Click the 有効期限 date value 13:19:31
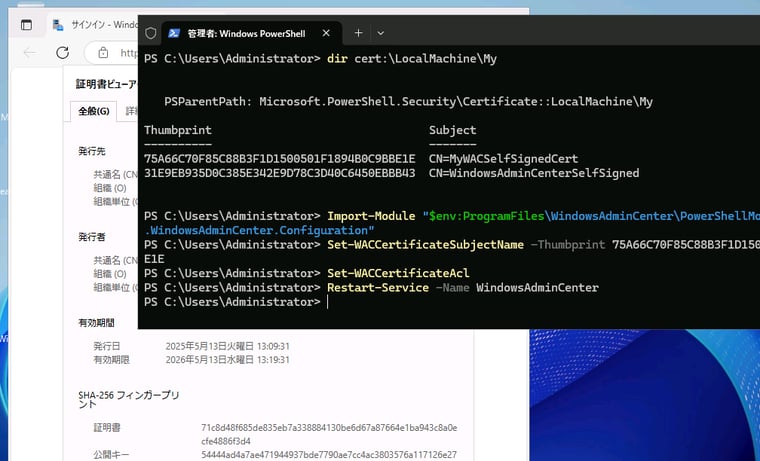The image size is (760, 461). tap(227, 360)
